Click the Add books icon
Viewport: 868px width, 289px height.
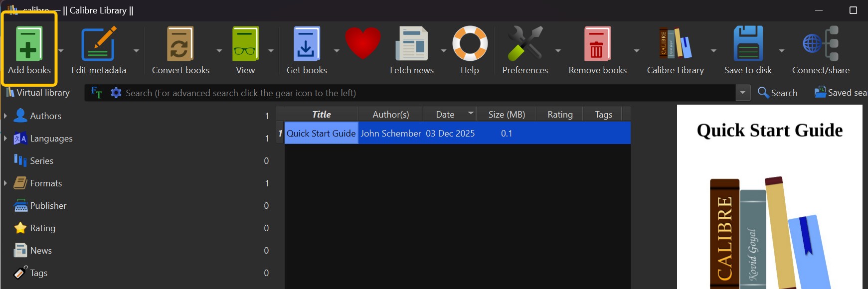tap(28, 44)
